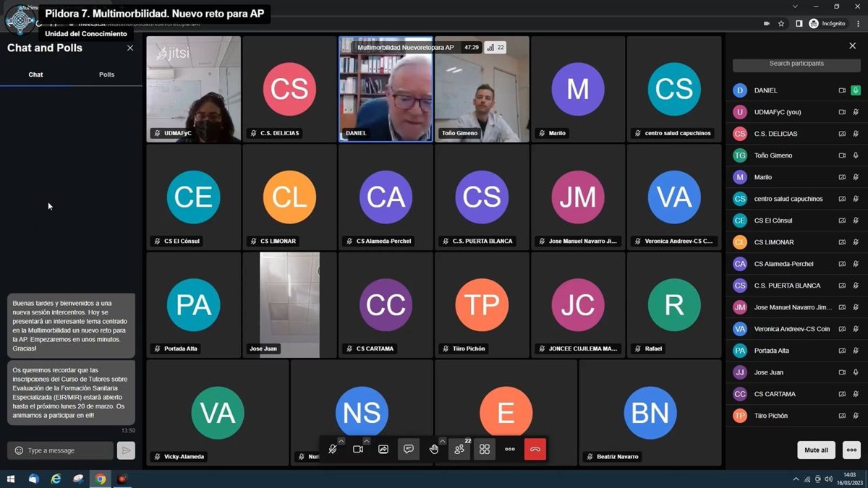Image resolution: width=868 pixels, height=488 pixels.
Task: Close chat using the toolbar chat icon
Action: [x=409, y=449]
